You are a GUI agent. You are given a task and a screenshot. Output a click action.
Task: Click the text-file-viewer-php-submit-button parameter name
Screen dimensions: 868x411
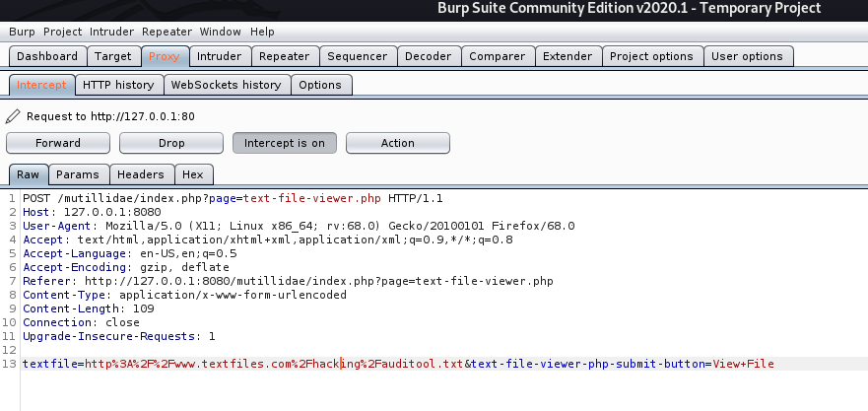[x=588, y=364]
